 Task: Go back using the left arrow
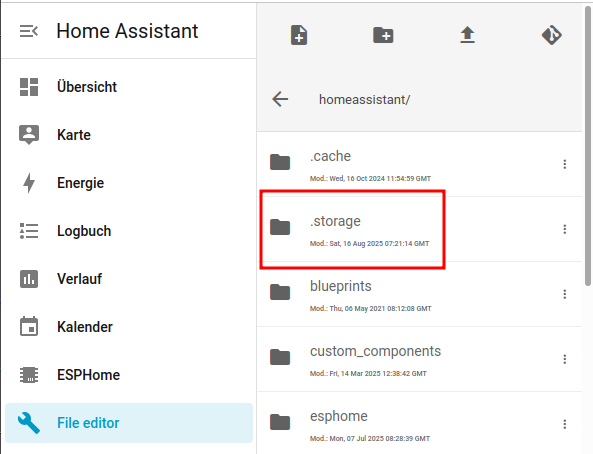(x=280, y=99)
